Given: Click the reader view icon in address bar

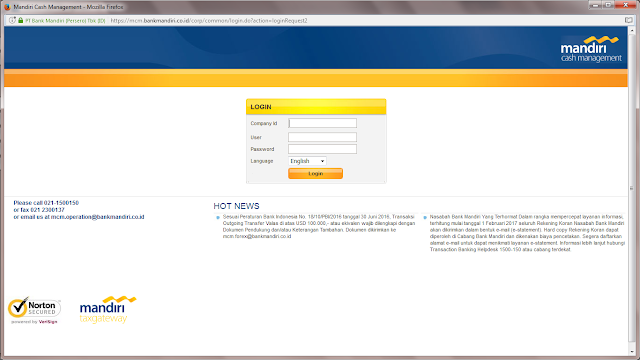Looking at the screenshot, I should click(629, 20).
